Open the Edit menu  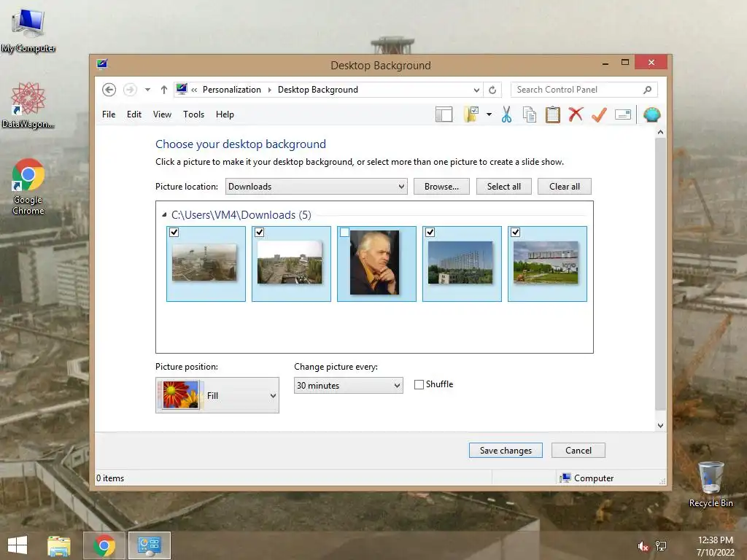pyautogui.click(x=134, y=114)
